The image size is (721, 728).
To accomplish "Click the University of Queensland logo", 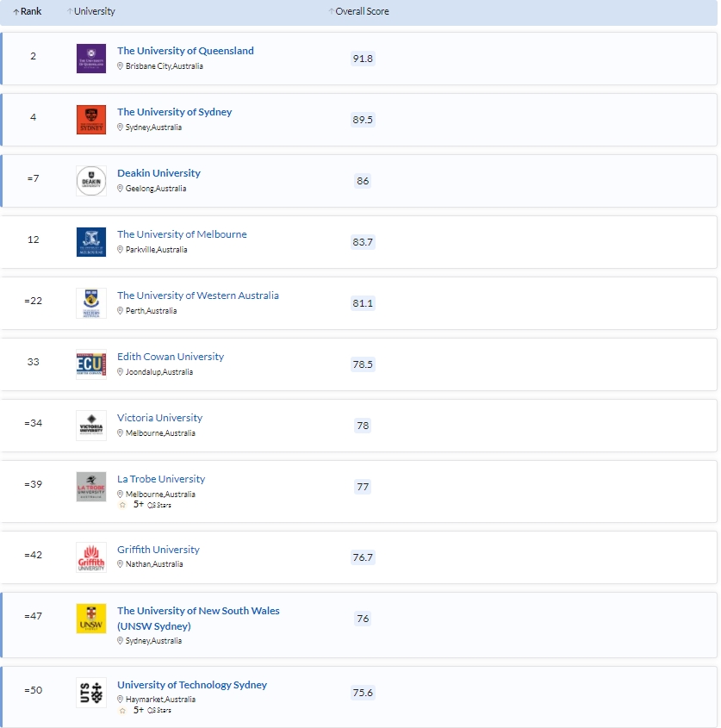I will [91, 59].
